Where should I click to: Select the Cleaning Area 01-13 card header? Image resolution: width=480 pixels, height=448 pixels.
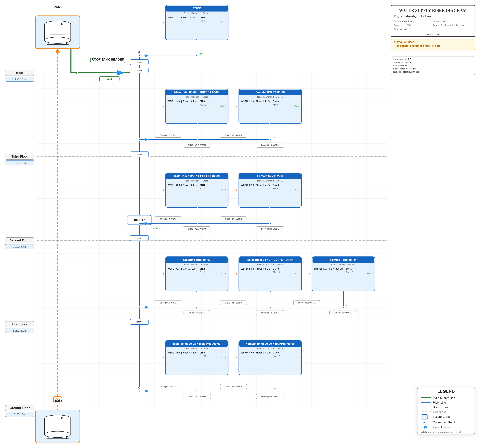(197, 260)
